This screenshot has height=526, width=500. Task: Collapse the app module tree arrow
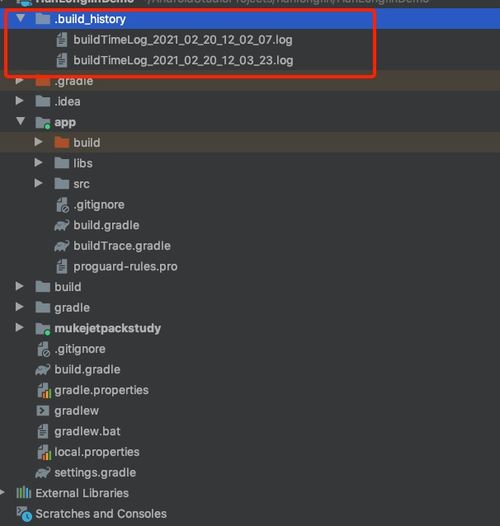click(20, 121)
